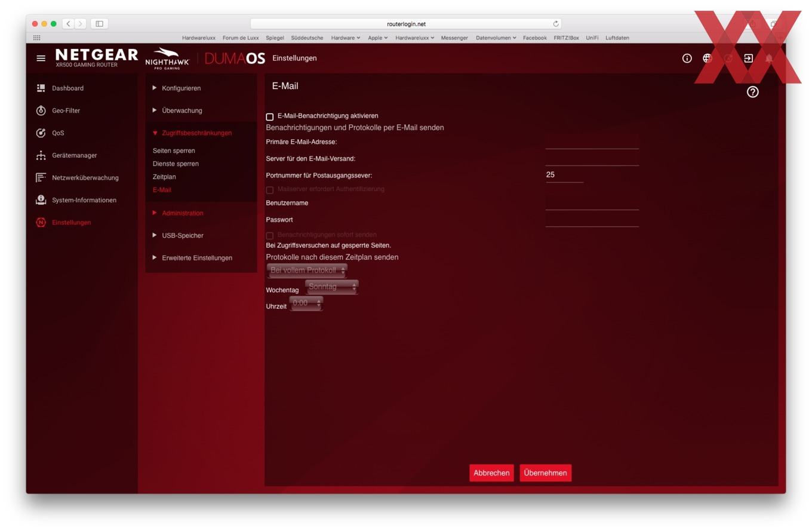Screen dimensions: 812x531
Task: Click the globe language icon
Action: click(707, 58)
